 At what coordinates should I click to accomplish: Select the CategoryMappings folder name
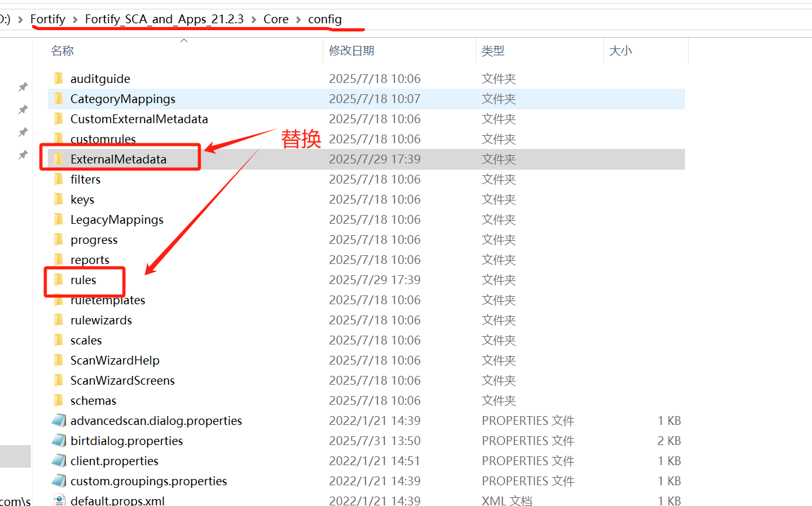pyautogui.click(x=123, y=99)
